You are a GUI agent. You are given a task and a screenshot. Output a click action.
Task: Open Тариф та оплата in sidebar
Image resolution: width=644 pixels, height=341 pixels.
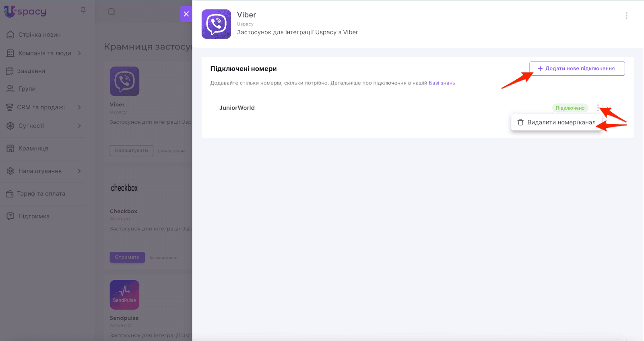click(41, 193)
